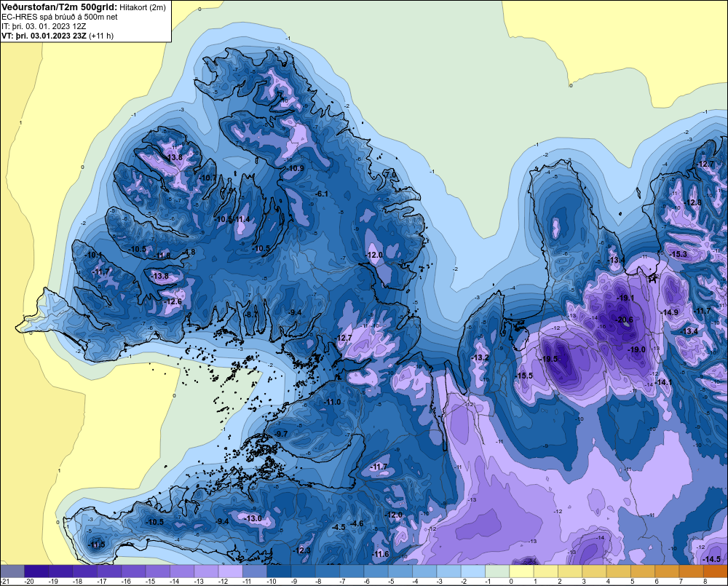Pick the legend swatch labeled -2
Image resolution: width=728 pixels, height=586 pixels.
pos(473,571)
